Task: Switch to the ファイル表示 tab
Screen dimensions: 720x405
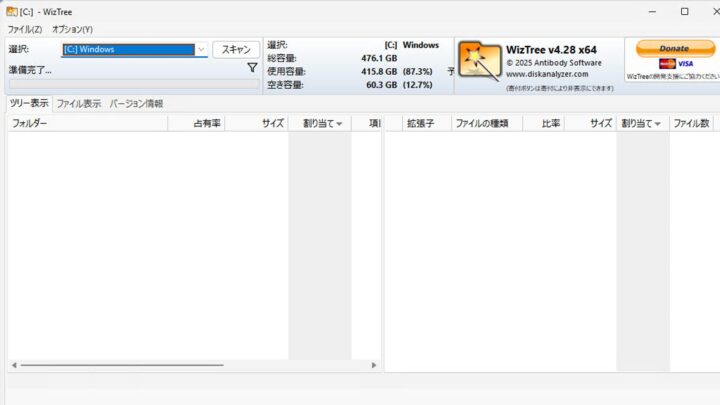Action: click(78, 103)
